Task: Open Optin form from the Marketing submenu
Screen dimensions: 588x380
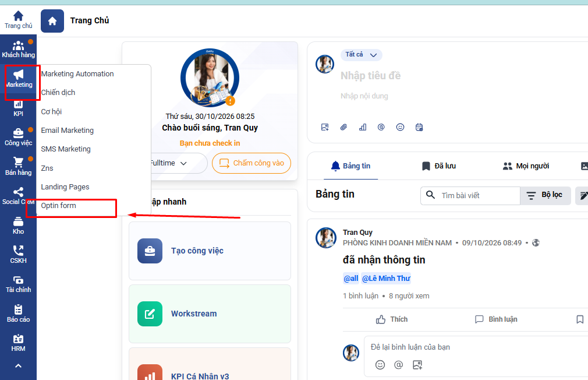Action: [58, 205]
